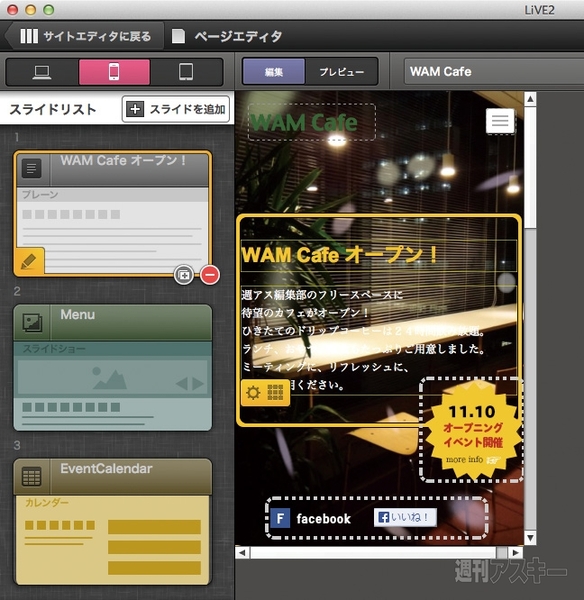Image resolution: width=584 pixels, height=600 pixels.
Task: Add a new slide with スライドを追加
Action: point(176,109)
